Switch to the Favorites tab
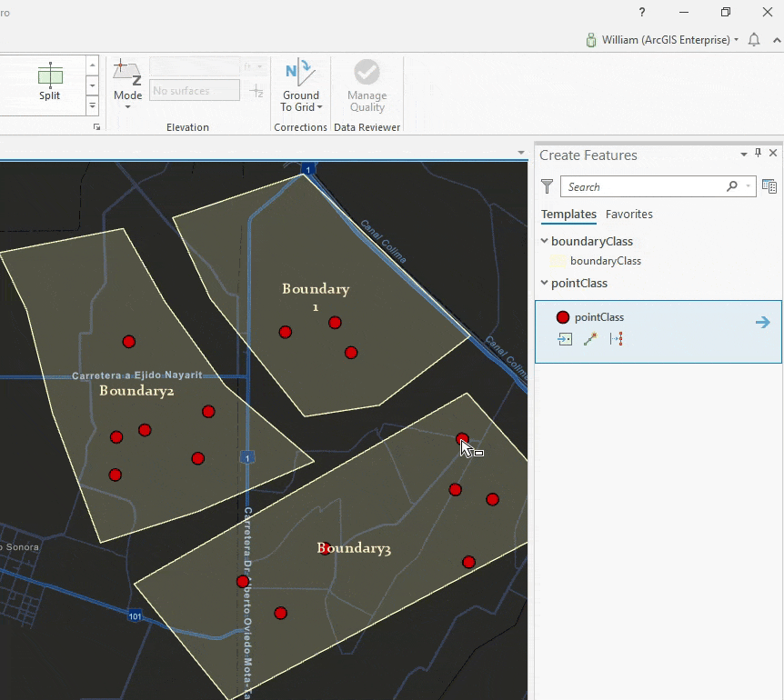This screenshot has height=700, width=784. point(629,215)
